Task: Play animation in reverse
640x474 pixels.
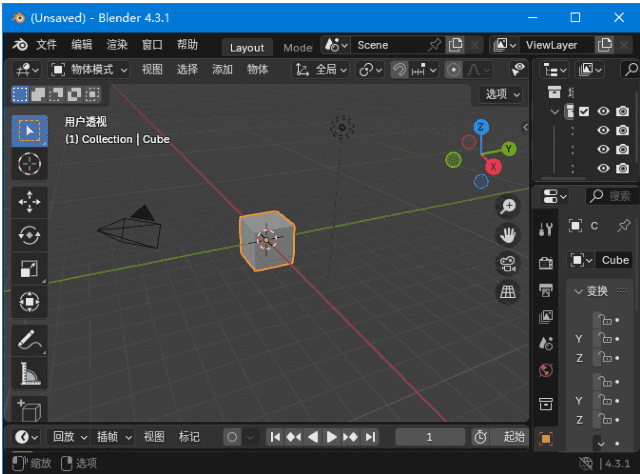Action: [x=313, y=437]
